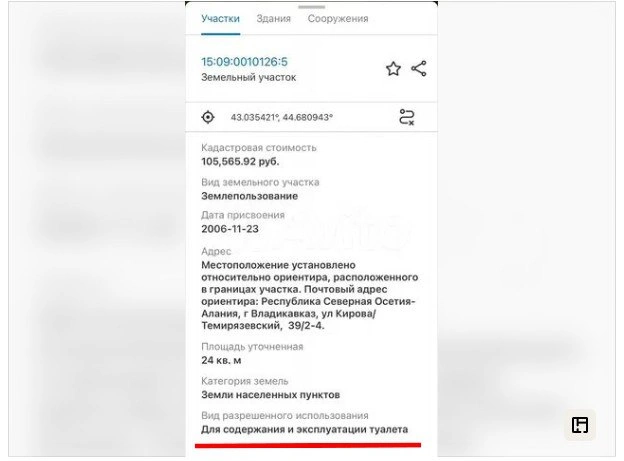
Task: Click the Кадастровая стоимость field label
Action: tap(259, 148)
